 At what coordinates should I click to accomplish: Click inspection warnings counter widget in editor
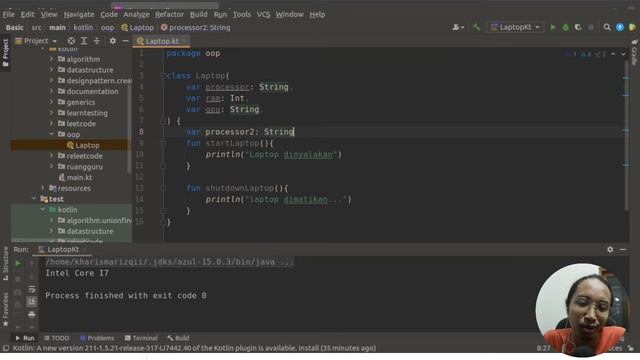tap(586, 54)
